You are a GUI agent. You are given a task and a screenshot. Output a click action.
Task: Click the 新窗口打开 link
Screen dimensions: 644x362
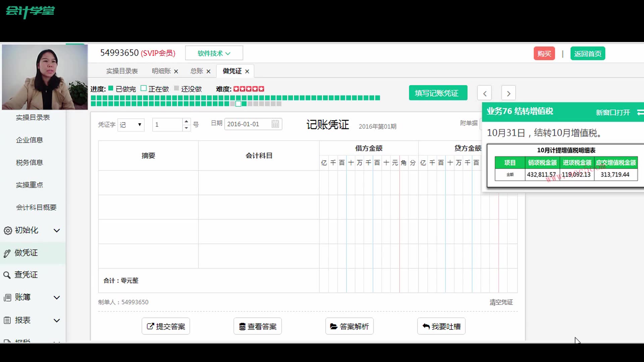(613, 113)
